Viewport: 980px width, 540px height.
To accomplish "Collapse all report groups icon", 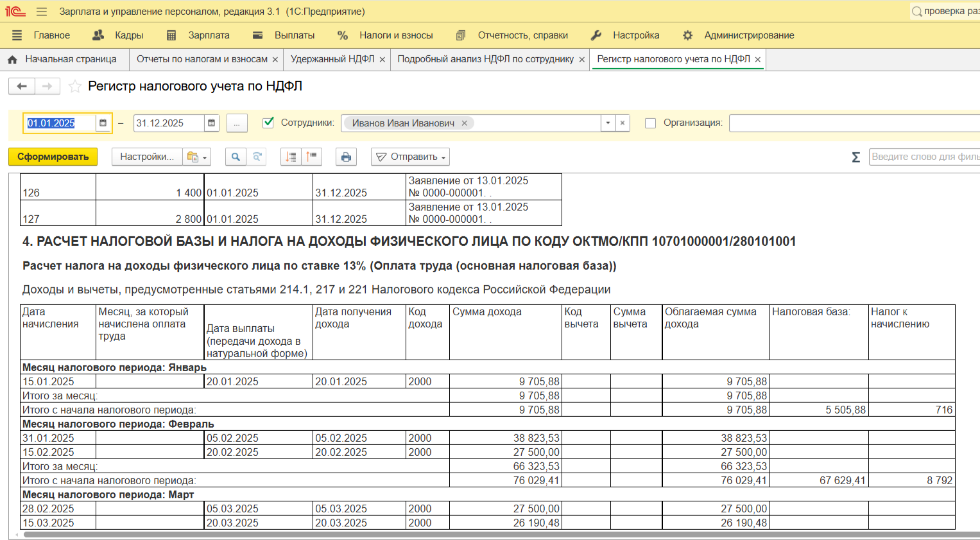I will (x=312, y=157).
